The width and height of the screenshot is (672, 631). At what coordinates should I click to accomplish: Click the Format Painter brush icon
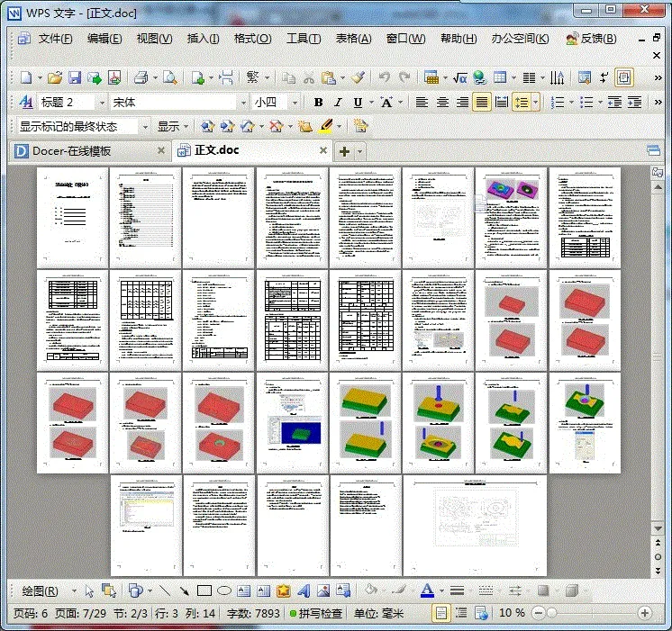[x=358, y=77]
